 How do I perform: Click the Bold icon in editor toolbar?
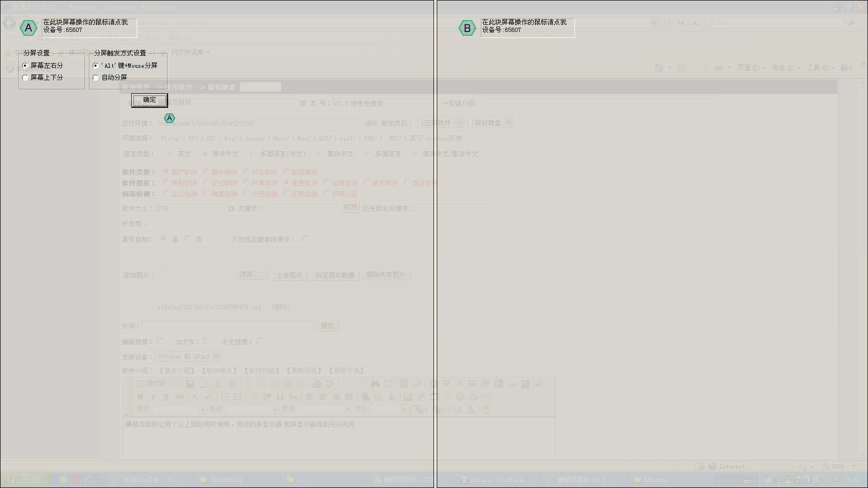point(140,397)
